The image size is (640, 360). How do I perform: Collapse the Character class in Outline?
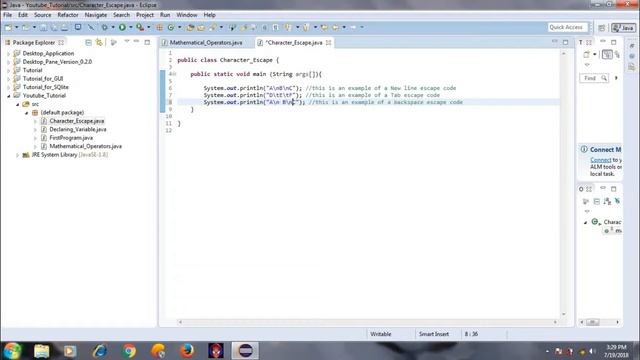[x=586, y=222]
